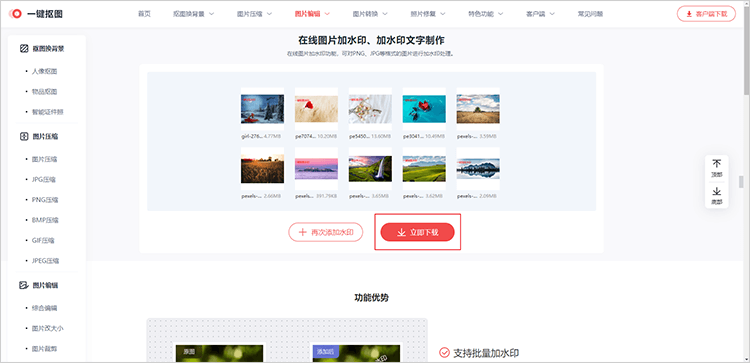Open JPEG压缩 in the sidebar
The image size is (750, 363).
(46, 261)
